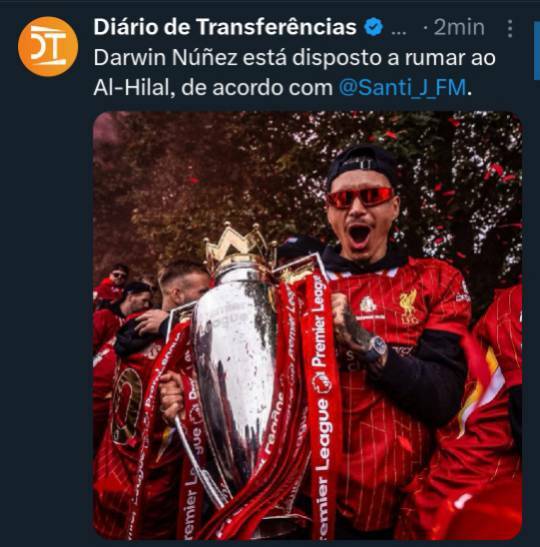Open the @Santi_J_FM mention link
540x547 pixels.
403,87
